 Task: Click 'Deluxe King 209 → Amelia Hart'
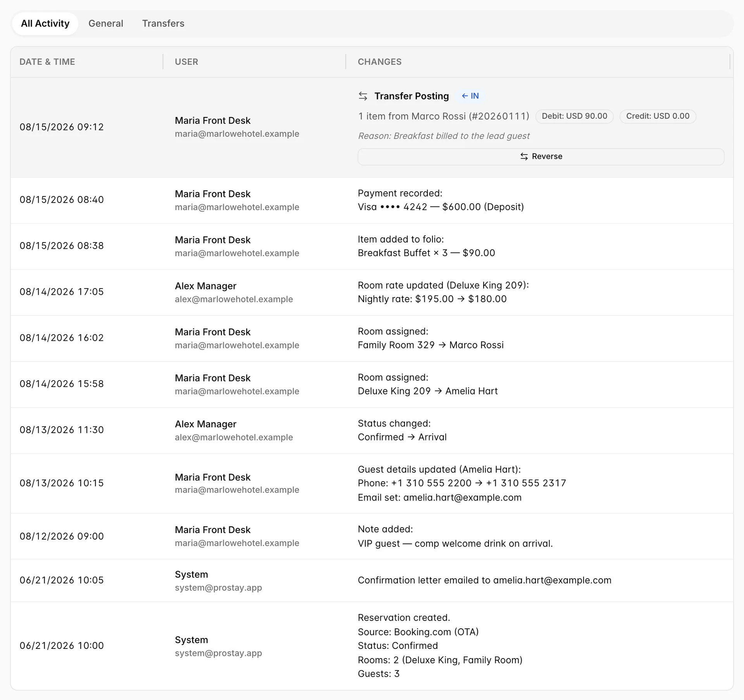click(x=427, y=391)
